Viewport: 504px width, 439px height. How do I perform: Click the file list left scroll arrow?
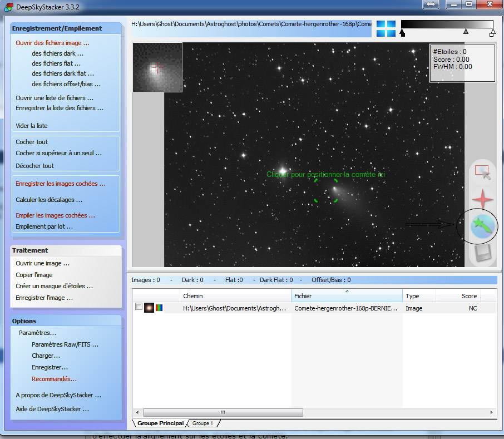tap(137, 412)
